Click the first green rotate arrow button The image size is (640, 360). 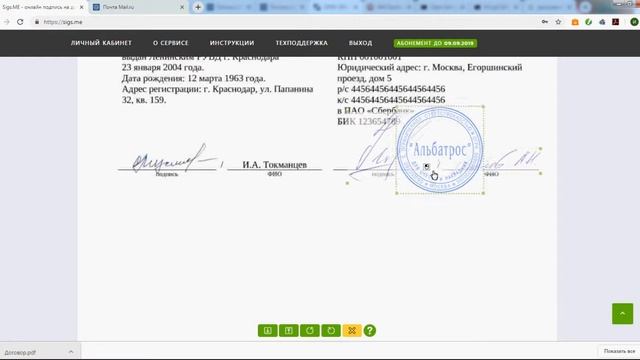(x=310, y=330)
